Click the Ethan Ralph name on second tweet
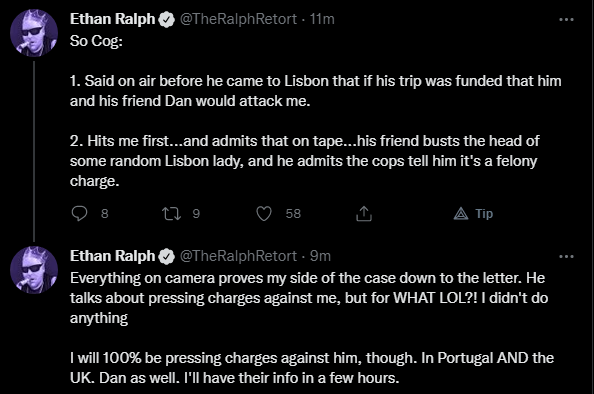Viewport: 594px width, 394px height. pyautogui.click(x=113, y=256)
